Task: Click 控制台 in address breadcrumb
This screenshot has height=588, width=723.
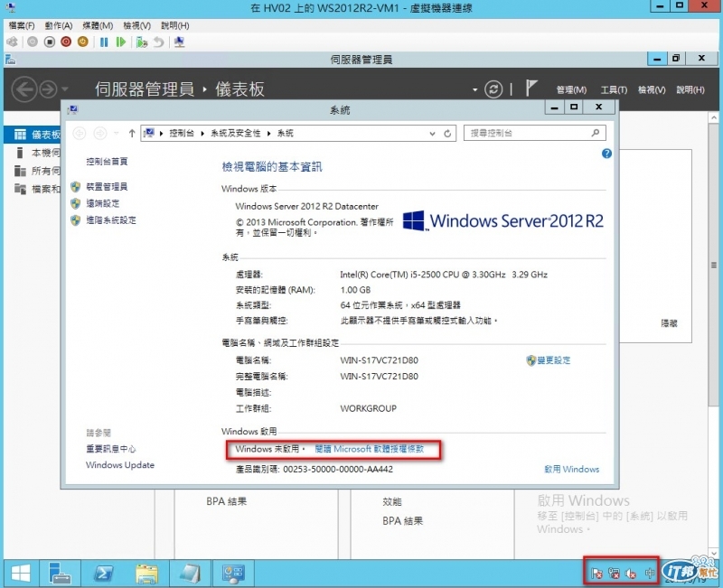Action: click(x=182, y=133)
